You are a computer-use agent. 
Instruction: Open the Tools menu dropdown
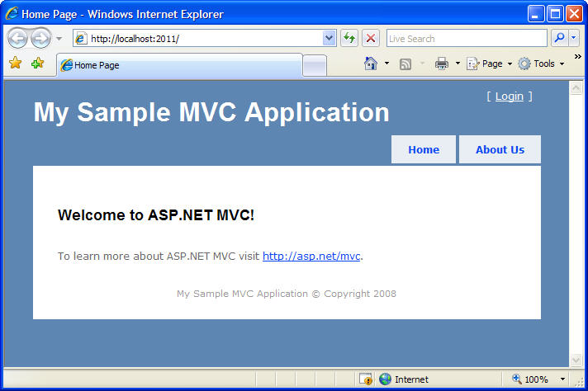(541, 64)
